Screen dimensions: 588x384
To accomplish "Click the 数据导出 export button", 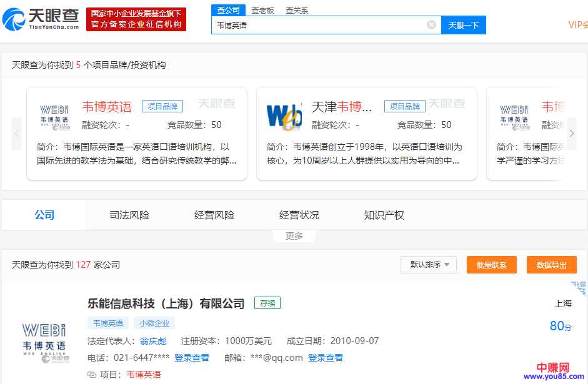I will pyautogui.click(x=551, y=265).
